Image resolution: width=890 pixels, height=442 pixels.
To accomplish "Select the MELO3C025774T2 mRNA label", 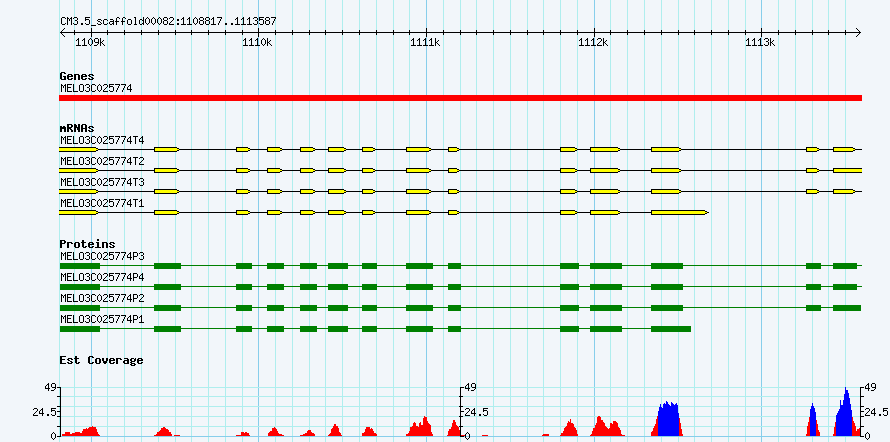I will point(102,161).
